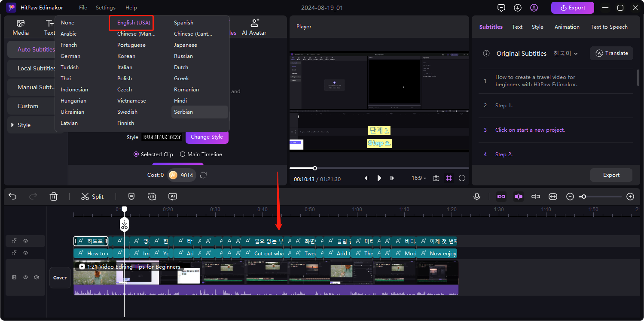The width and height of the screenshot is (644, 321).
Task: Open the Settings menu
Action: pyautogui.click(x=106, y=8)
